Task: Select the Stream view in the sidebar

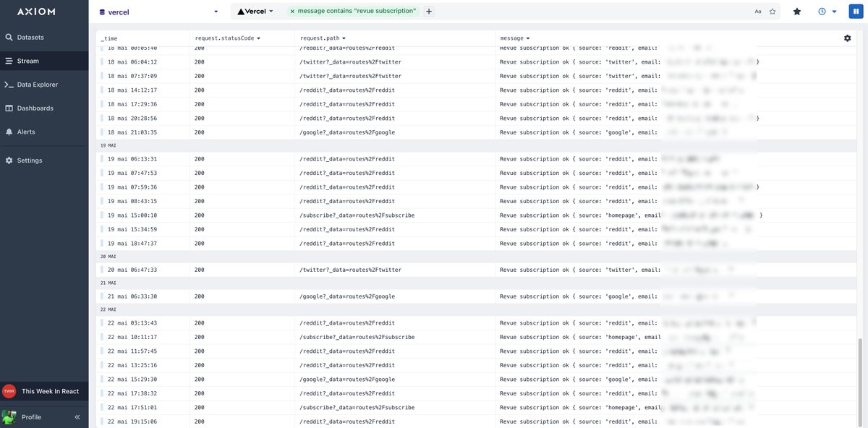Action: (26, 61)
